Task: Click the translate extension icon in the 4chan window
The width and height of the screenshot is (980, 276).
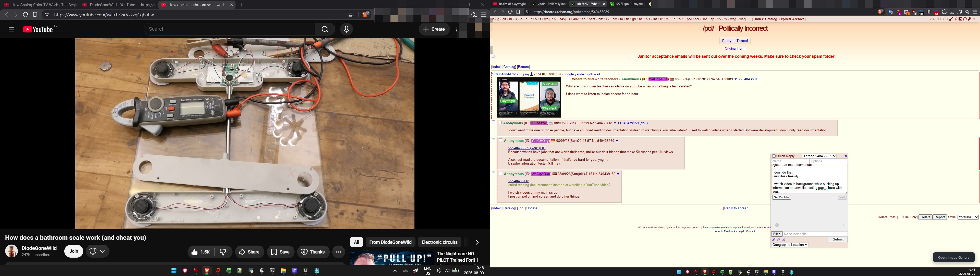Action: pos(891,12)
